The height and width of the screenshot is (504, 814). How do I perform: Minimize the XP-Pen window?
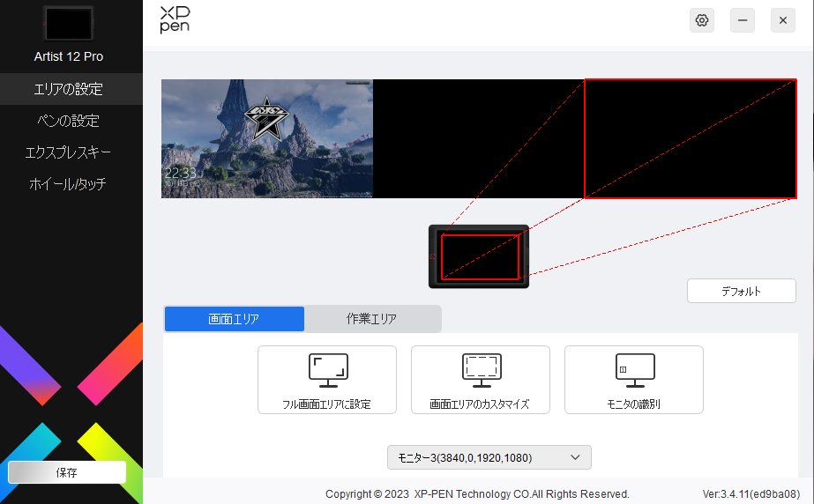tap(743, 20)
